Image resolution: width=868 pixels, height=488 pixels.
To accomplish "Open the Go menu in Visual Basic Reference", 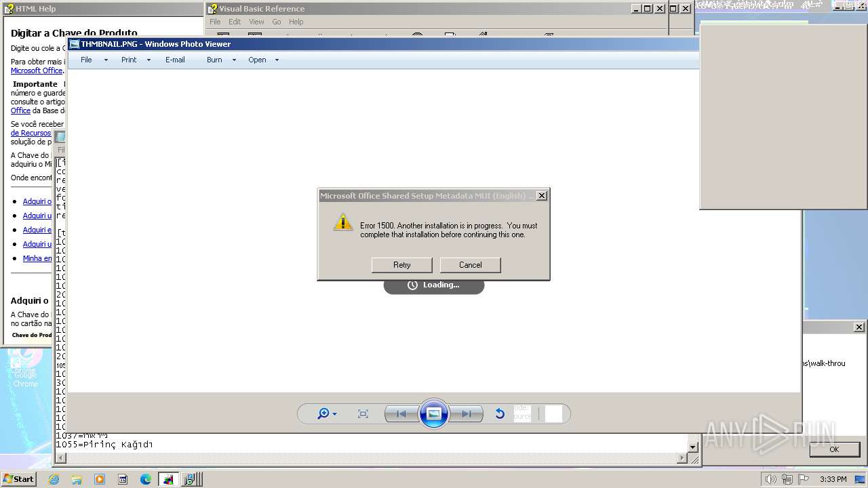I will (x=277, y=22).
